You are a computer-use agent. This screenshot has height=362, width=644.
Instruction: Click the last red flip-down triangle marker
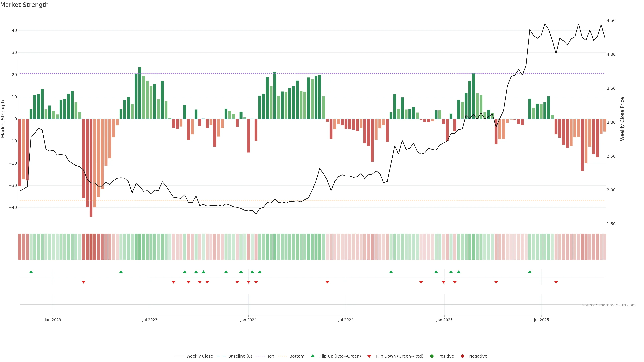pyautogui.click(x=556, y=282)
